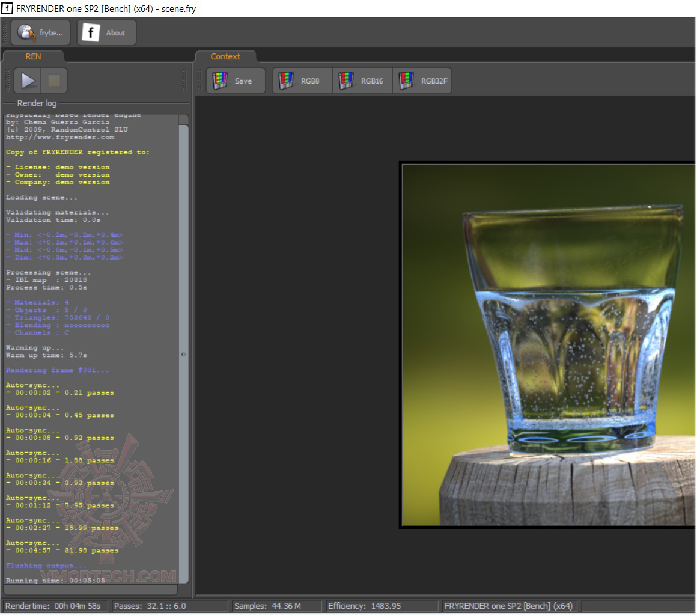The image size is (697, 616).
Task: Click the 'Loading scene...' log line
Action: click(x=42, y=197)
